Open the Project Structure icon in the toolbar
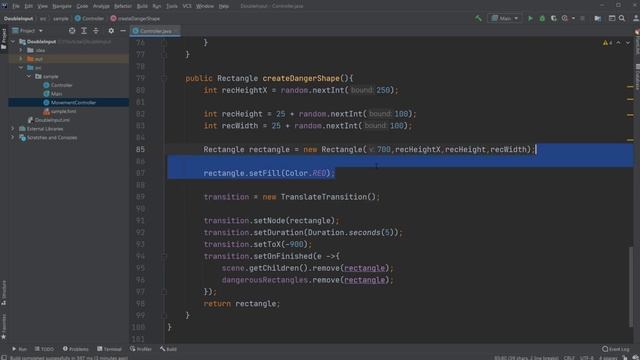This screenshot has height=360, width=640. pyautogui.click(x=598, y=18)
